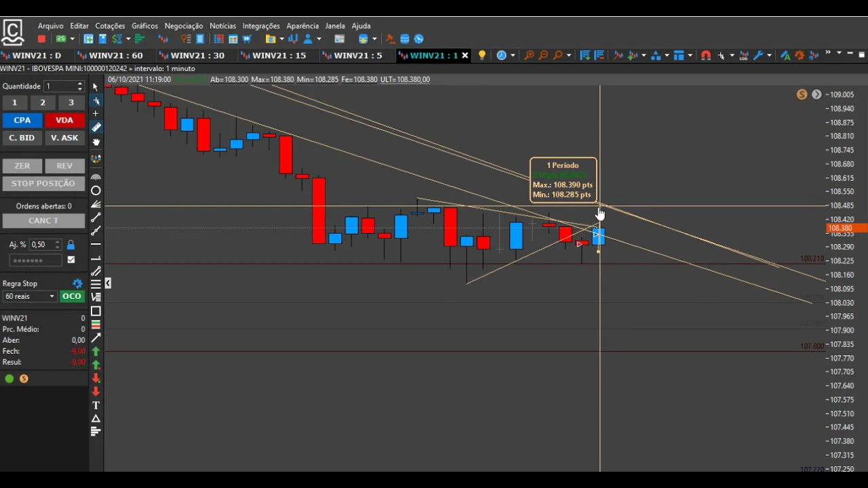Image resolution: width=868 pixels, height=488 pixels.
Task: Pick the ellipse drawing tool
Action: coord(96,191)
